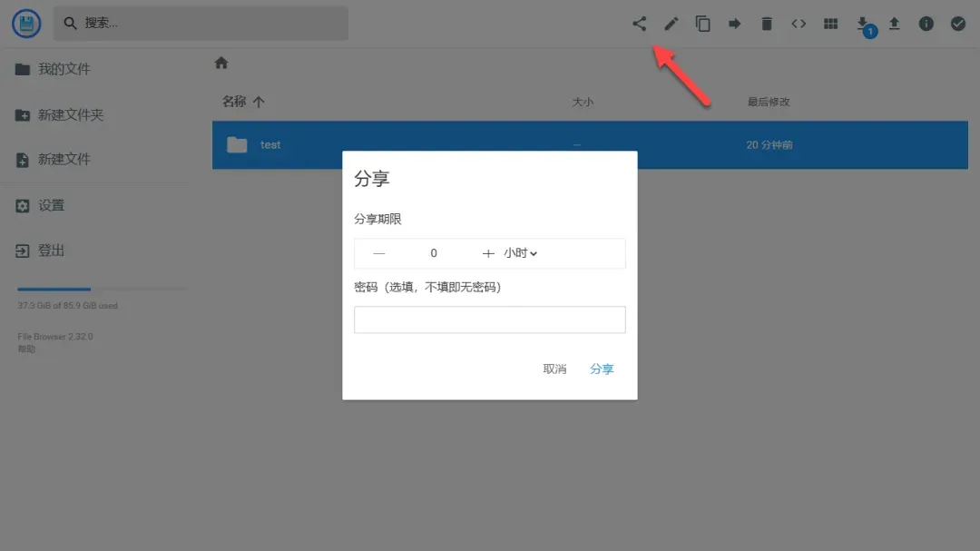980x551 pixels.
Task: Open the share dialog icon in toolbar
Action: click(x=639, y=24)
